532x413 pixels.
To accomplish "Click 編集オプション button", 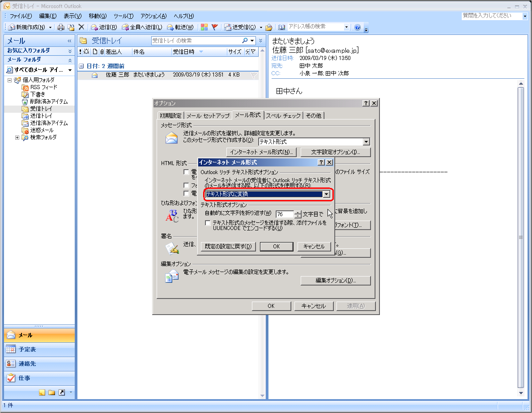I will click(x=336, y=280).
